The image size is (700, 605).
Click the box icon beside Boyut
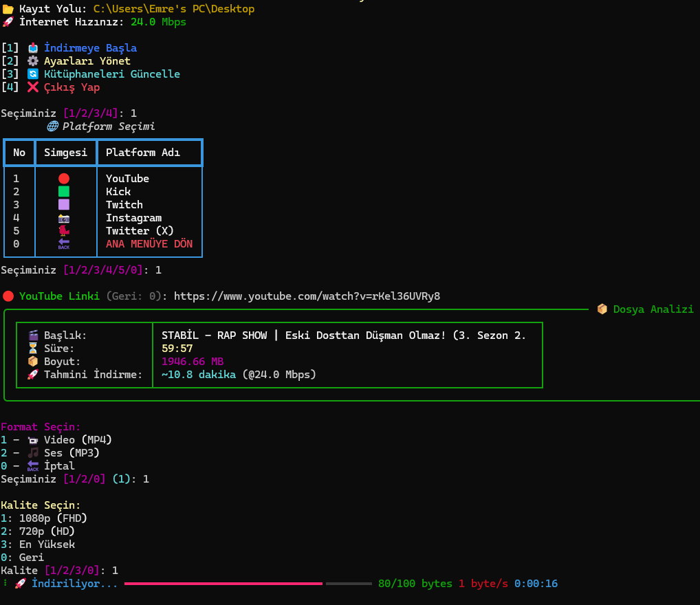(33, 361)
